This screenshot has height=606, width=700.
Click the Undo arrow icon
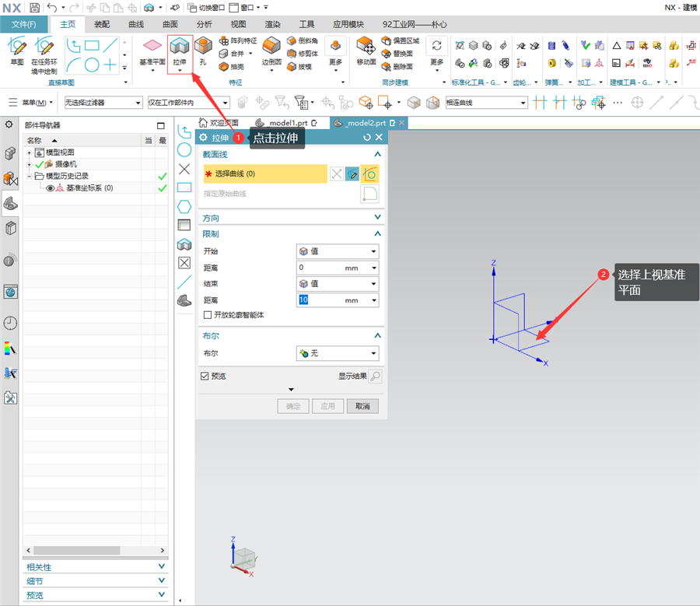pyautogui.click(x=52, y=8)
